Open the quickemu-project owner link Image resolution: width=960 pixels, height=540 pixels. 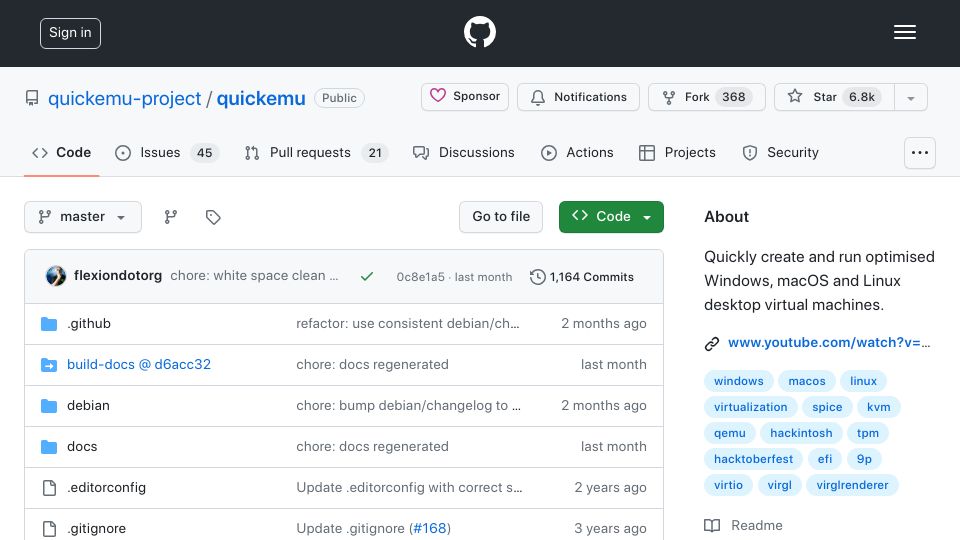(124, 98)
